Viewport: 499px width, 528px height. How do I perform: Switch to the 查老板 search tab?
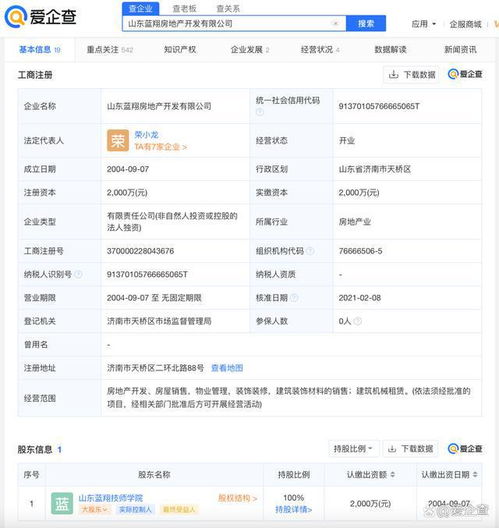pyautogui.click(x=185, y=9)
